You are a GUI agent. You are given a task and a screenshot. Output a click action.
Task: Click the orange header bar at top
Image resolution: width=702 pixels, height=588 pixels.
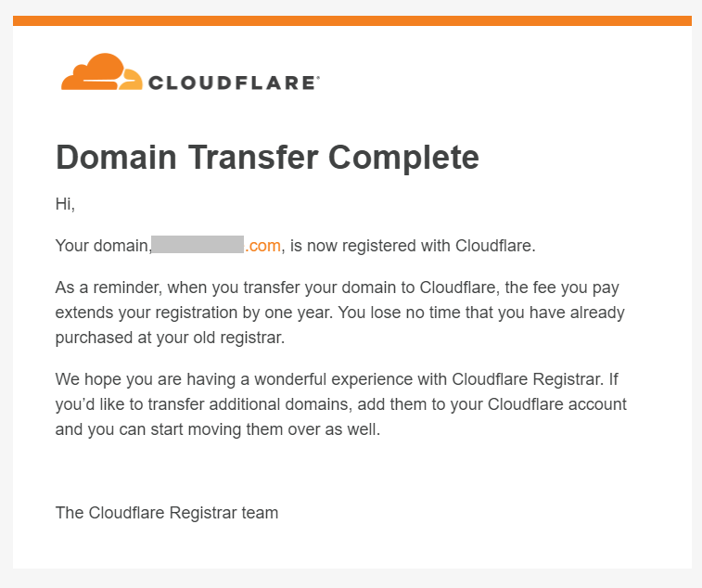coord(351,20)
